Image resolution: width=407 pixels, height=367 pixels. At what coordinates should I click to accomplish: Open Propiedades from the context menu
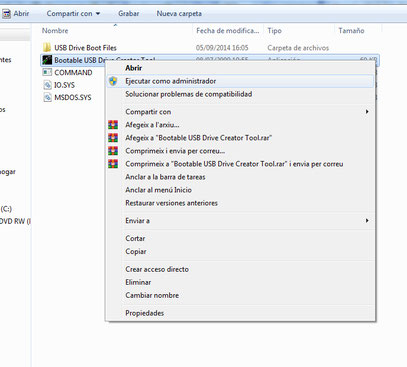(240, 313)
